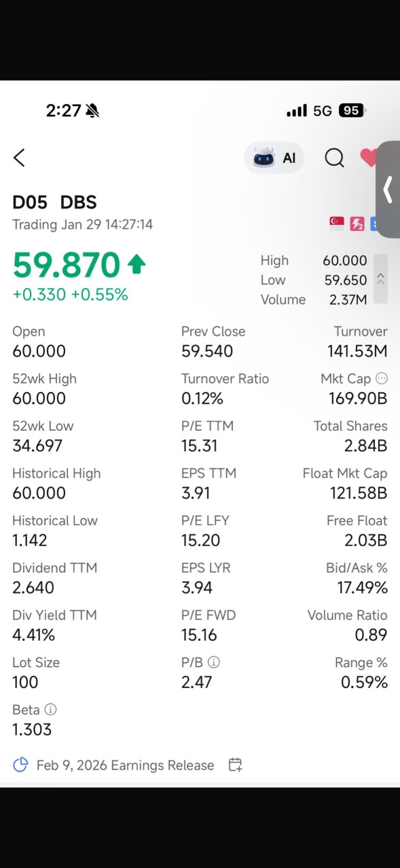Show P/B info tooltip icon
This screenshot has width=400, height=868.
214,662
